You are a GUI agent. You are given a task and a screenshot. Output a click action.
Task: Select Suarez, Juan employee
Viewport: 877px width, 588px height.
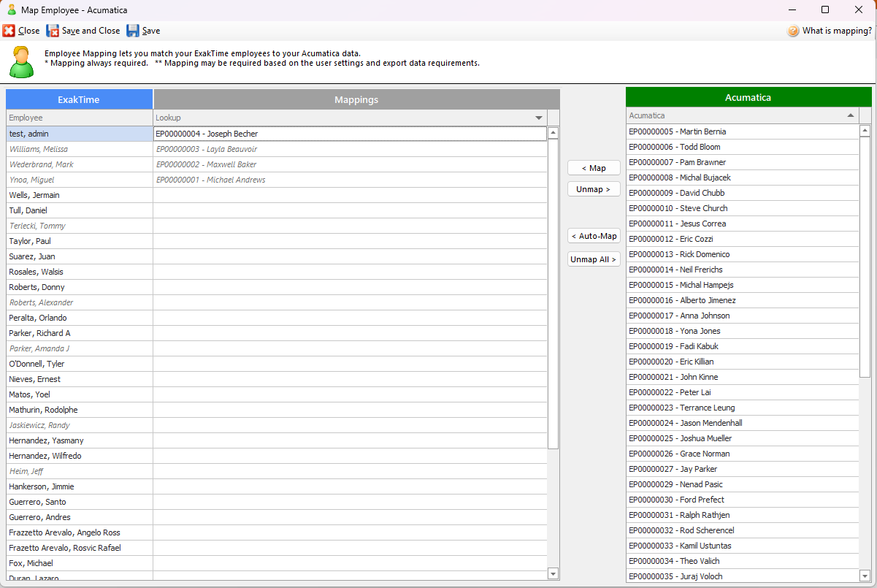coord(80,256)
